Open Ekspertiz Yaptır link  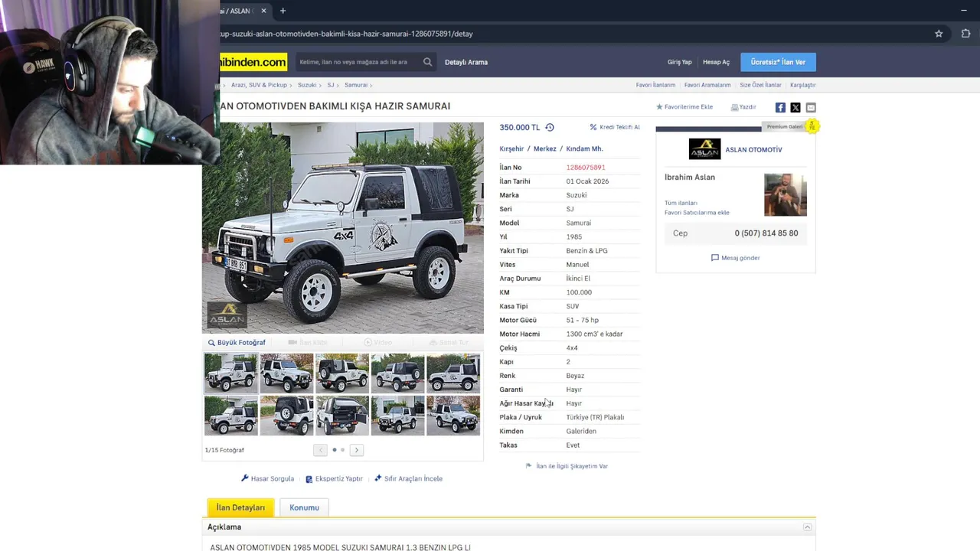[x=334, y=478]
